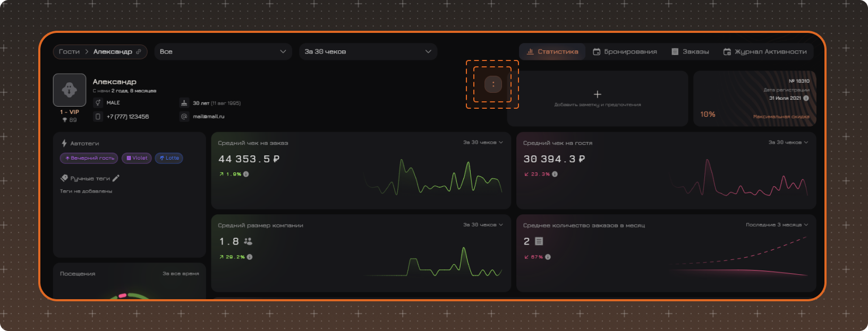Image resolution: width=868 pixels, height=331 pixels.
Task: Click the pink chart in Средний чек на гостя
Action: pyautogui.click(x=739, y=178)
